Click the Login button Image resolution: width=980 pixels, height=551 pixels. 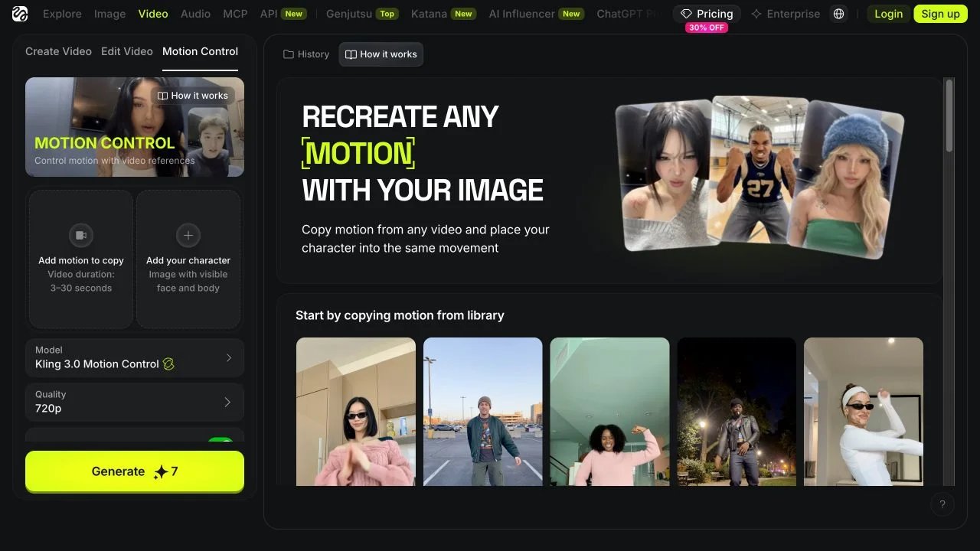tap(888, 14)
